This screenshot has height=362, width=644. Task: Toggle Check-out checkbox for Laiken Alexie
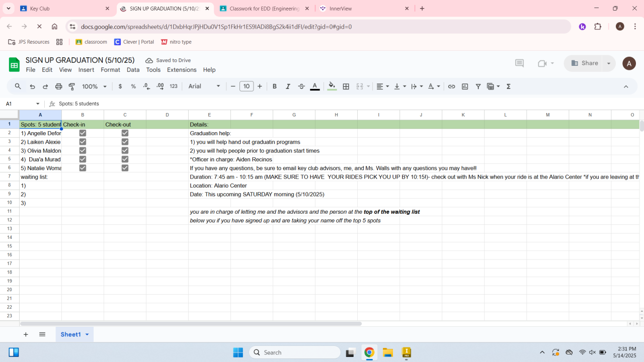coord(125,142)
